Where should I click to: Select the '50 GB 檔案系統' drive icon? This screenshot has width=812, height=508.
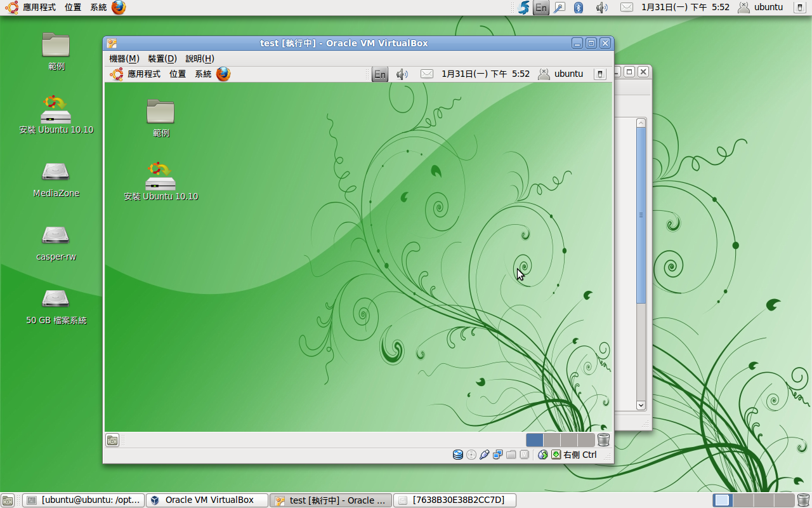tap(56, 307)
